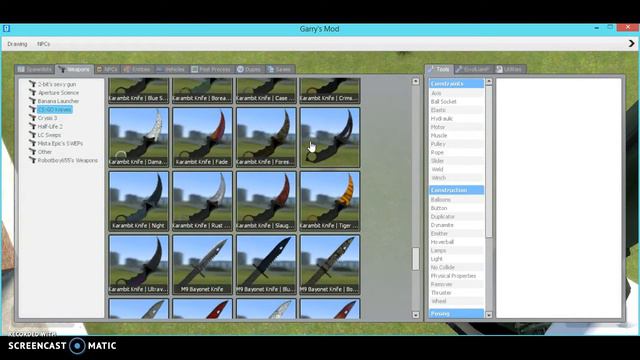This screenshot has width=640, height=360.
Task: Open Mista Epic's SWEPs category
Action: coord(60,143)
